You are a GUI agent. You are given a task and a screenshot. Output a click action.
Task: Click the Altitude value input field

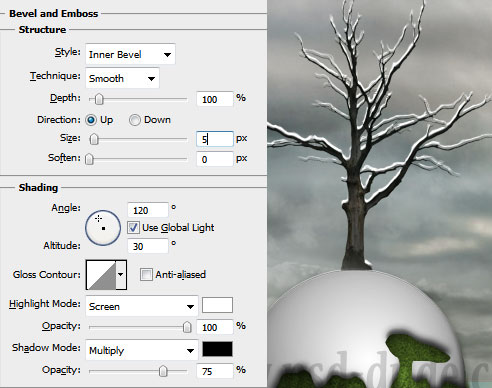coord(148,246)
